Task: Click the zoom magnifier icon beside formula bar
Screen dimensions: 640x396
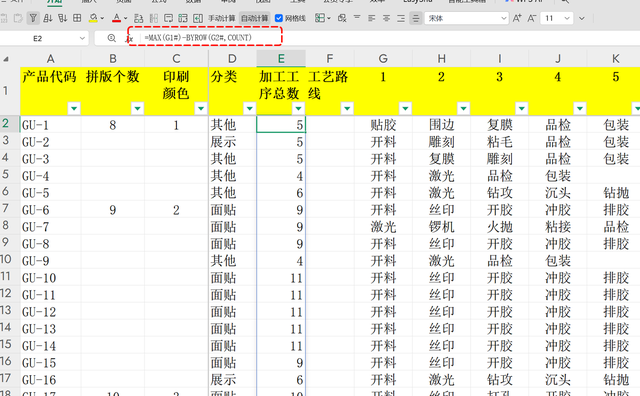Action: pyautogui.click(x=111, y=38)
